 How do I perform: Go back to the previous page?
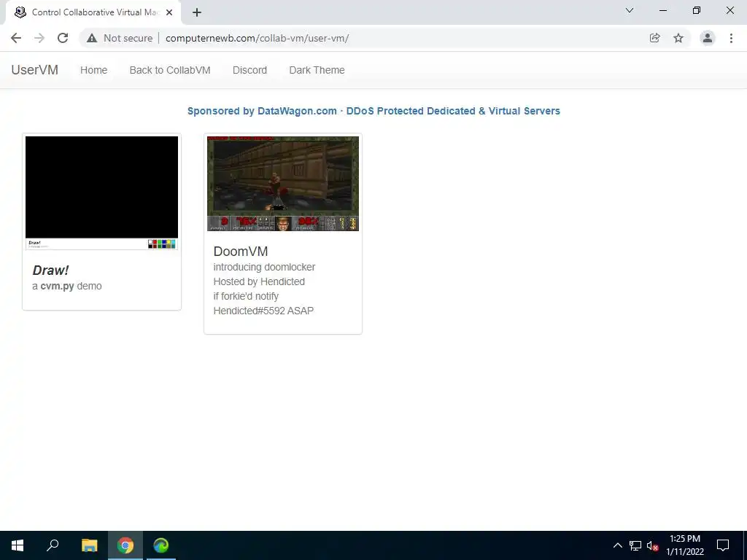click(x=16, y=38)
